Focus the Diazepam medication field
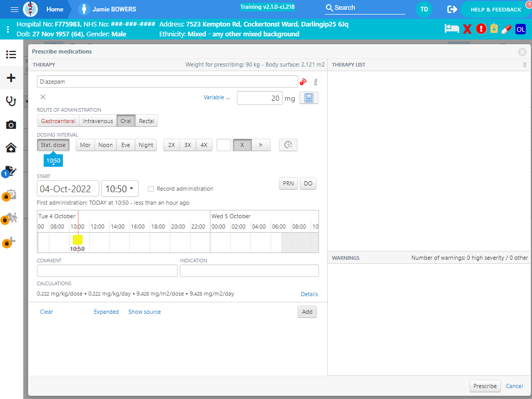532x399 pixels. 167,82
